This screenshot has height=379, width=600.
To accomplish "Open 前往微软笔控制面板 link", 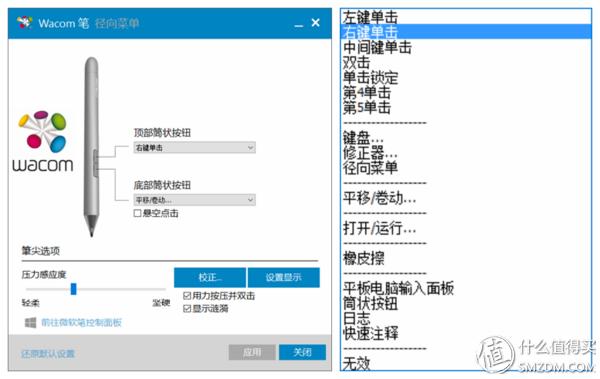I will point(81,322).
